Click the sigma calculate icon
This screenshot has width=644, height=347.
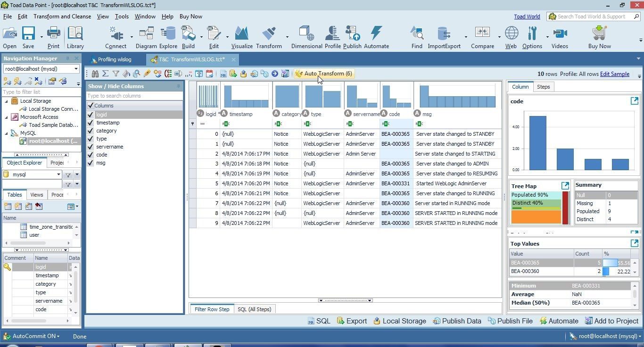click(x=106, y=74)
